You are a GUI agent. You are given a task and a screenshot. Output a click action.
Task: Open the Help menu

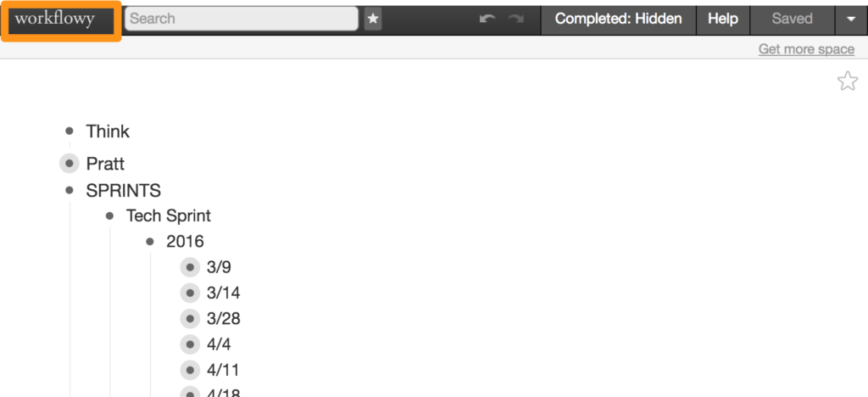coord(723,19)
